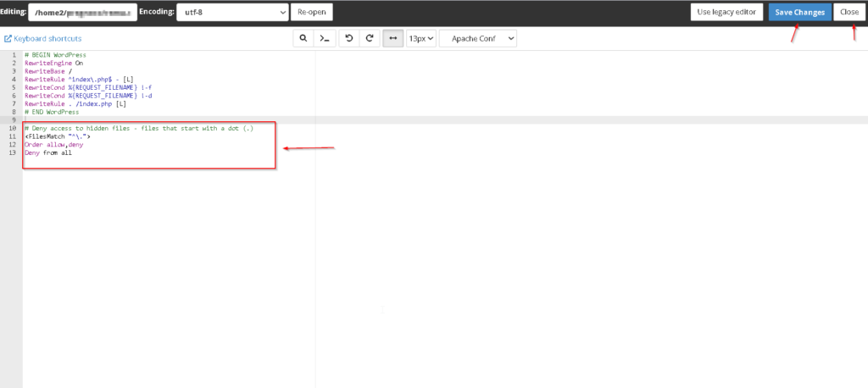Open the search tool in editor toolbar

click(x=303, y=39)
